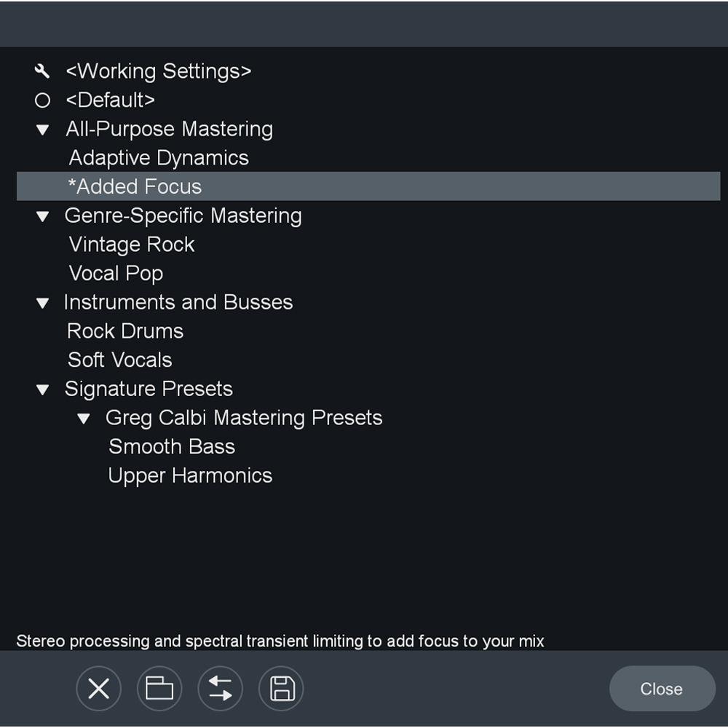Collapse the Instruments and Busses category
The width and height of the screenshot is (728, 728).
(42, 302)
